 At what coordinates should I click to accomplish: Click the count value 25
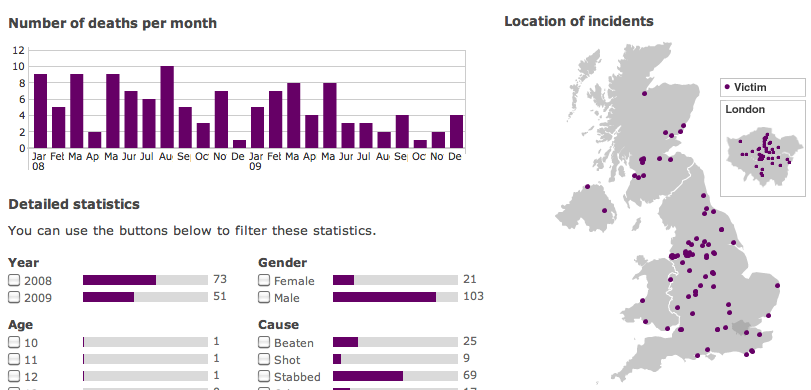pos(470,341)
